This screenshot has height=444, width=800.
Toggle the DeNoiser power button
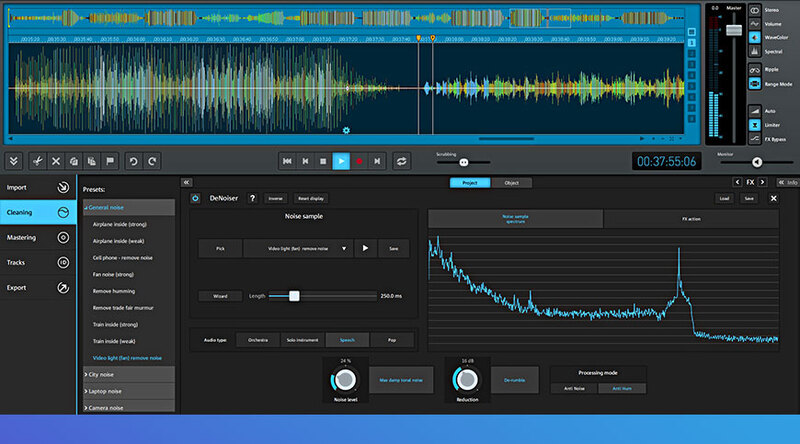[195, 198]
